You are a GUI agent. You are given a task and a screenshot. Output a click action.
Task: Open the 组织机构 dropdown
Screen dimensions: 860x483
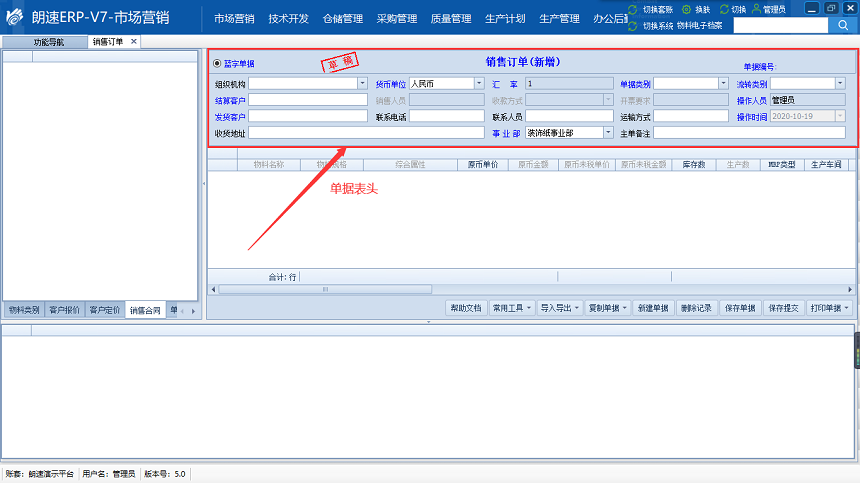click(x=363, y=83)
